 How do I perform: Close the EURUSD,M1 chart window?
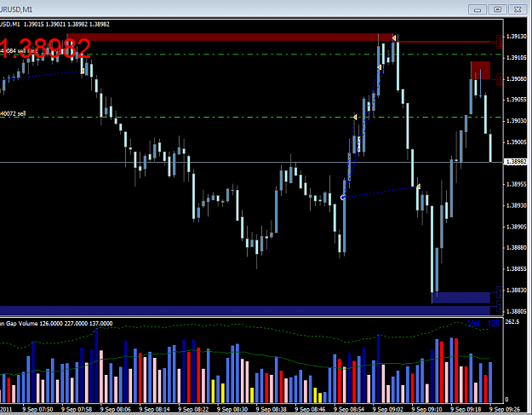518,9
